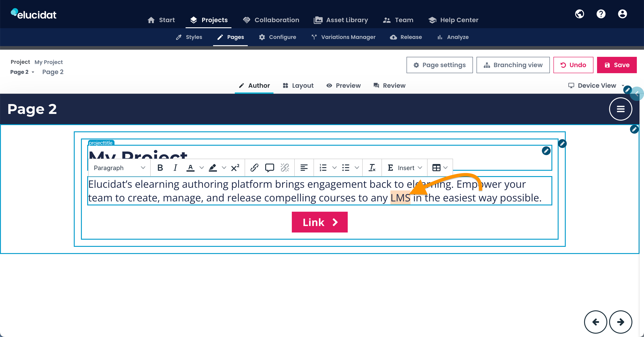Click the Undo button

coord(573,65)
